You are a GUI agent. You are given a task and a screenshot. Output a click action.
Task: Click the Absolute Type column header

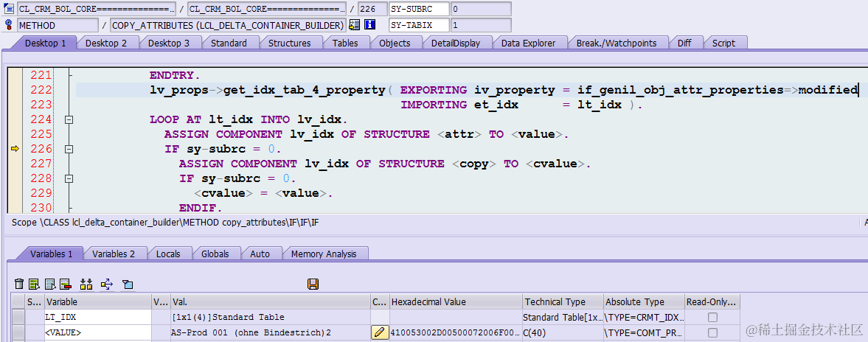[x=643, y=302]
